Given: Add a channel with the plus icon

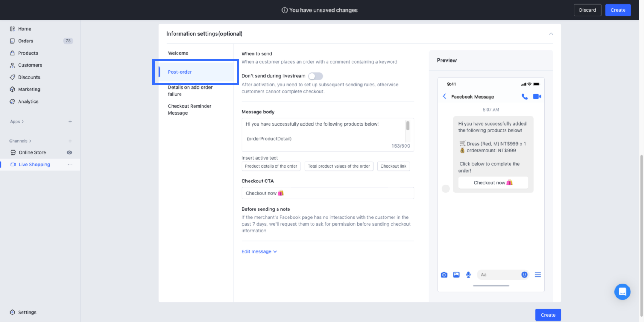Looking at the screenshot, I should tap(70, 141).
